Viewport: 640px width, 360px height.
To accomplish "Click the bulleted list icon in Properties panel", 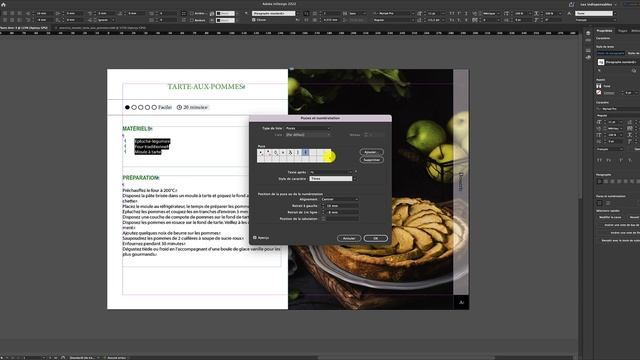I will point(599,203).
